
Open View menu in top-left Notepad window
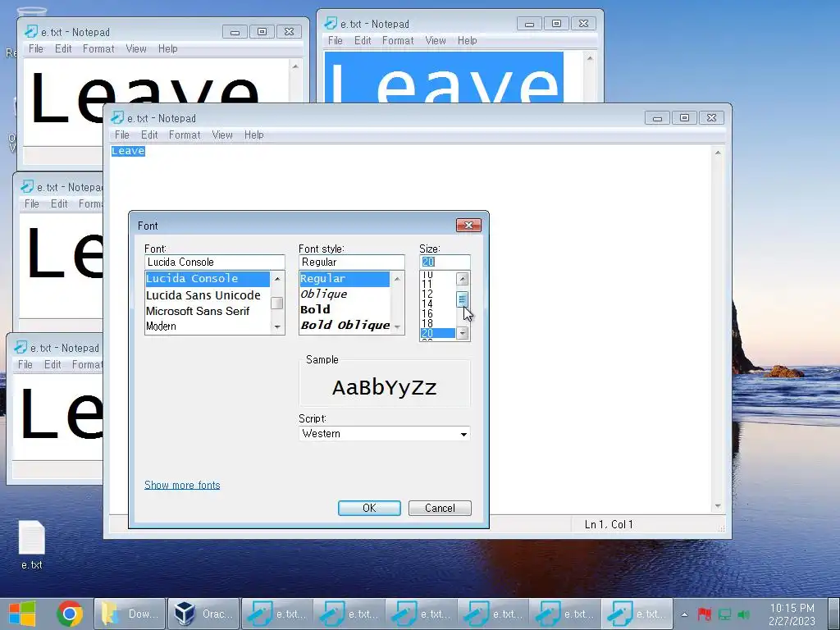136,48
